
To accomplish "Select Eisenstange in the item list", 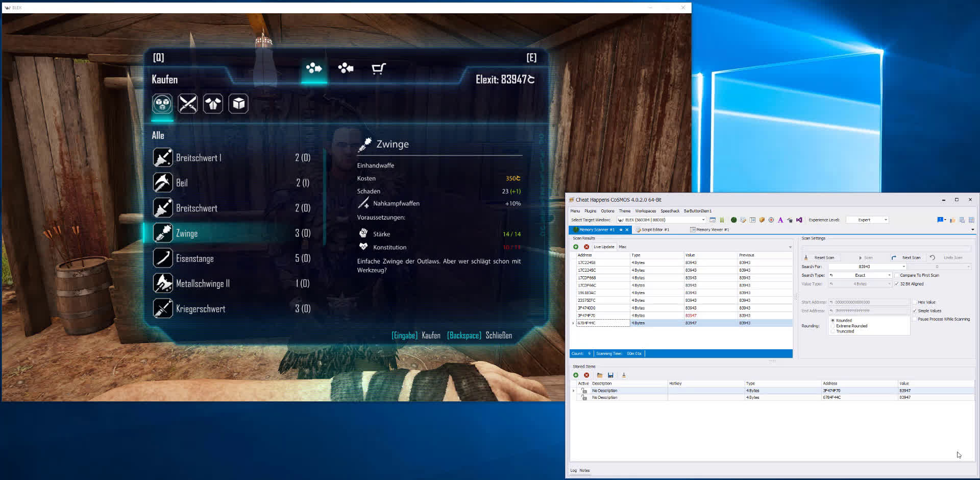I will [x=232, y=258].
